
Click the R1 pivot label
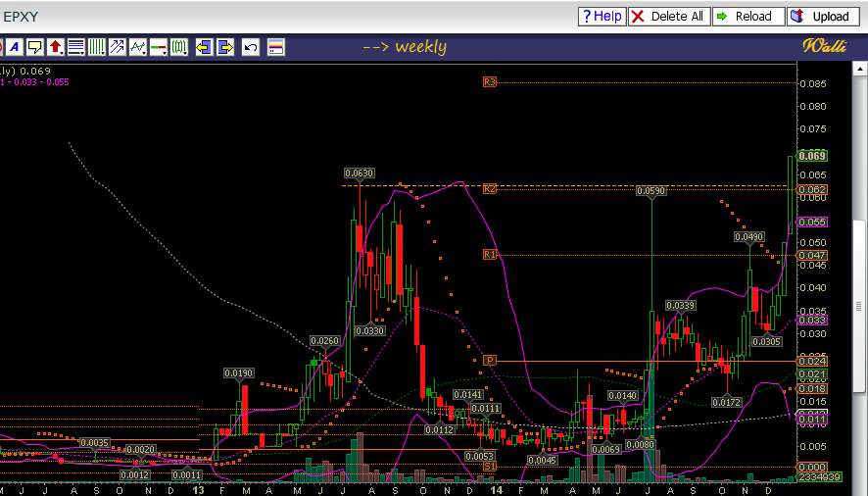pos(490,255)
